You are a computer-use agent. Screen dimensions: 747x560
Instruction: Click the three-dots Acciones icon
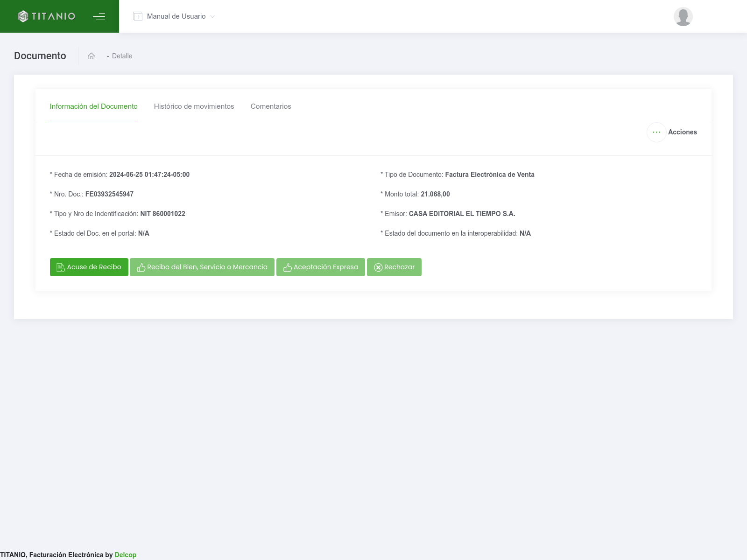coord(656,132)
